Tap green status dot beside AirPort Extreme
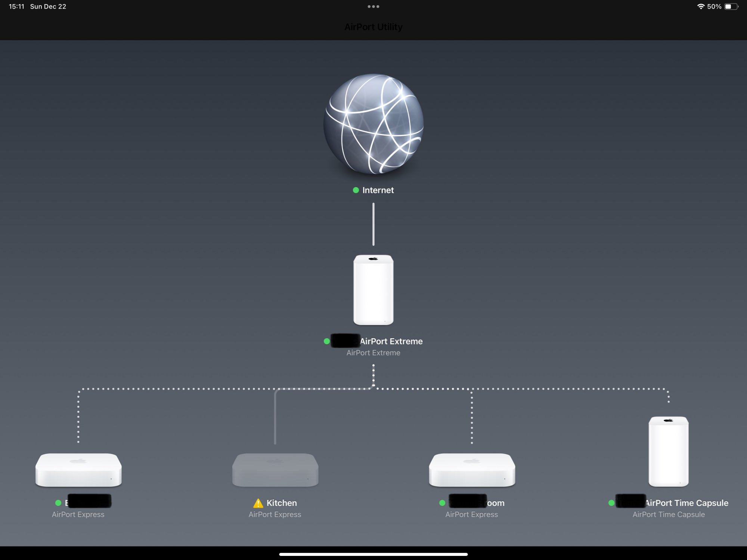Image resolution: width=747 pixels, height=560 pixels. [x=327, y=341]
